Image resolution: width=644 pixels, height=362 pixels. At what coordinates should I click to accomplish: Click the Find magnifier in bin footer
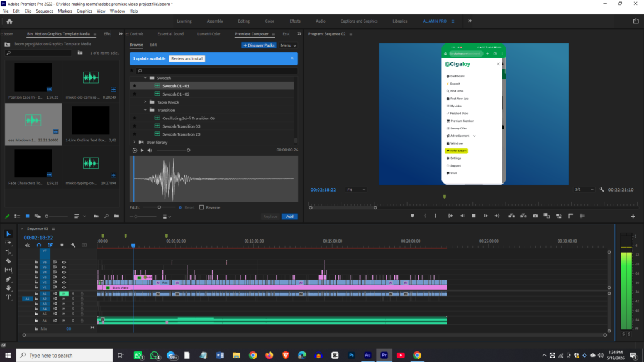106,216
